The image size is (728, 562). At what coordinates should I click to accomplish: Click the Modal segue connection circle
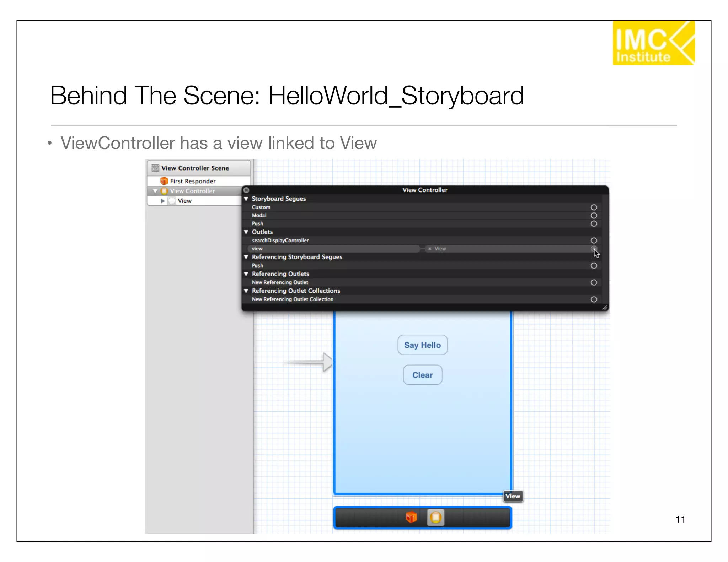coord(594,215)
